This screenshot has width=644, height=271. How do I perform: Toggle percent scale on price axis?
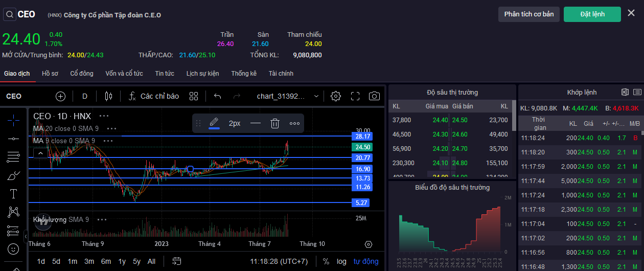tap(326, 261)
